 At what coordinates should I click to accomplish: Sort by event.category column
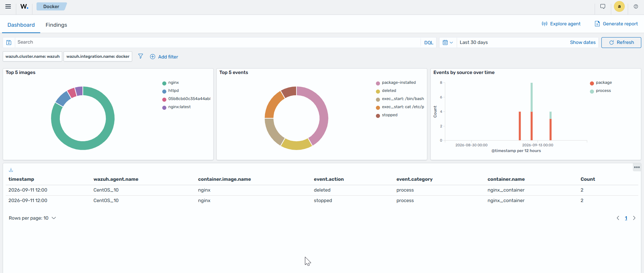414,179
